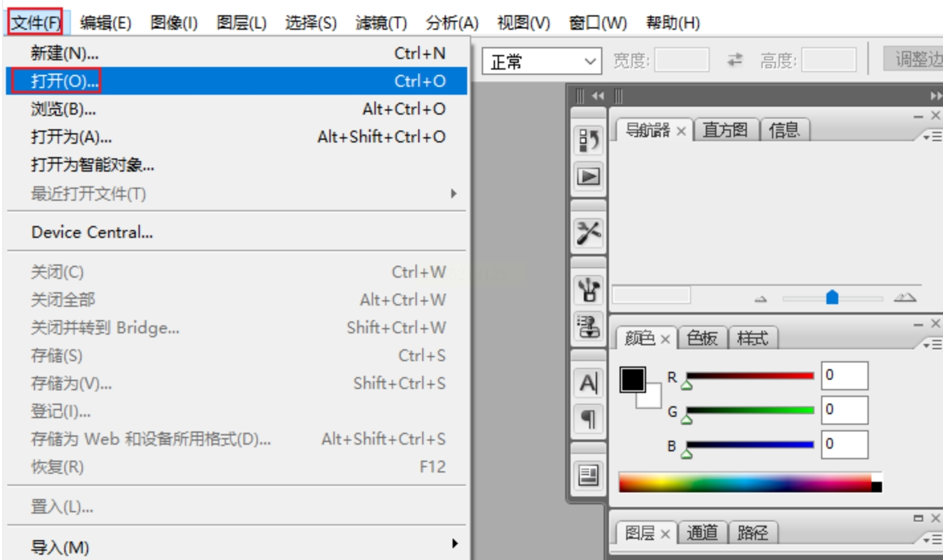
Task: Open the Character panel A icon
Action: click(588, 383)
